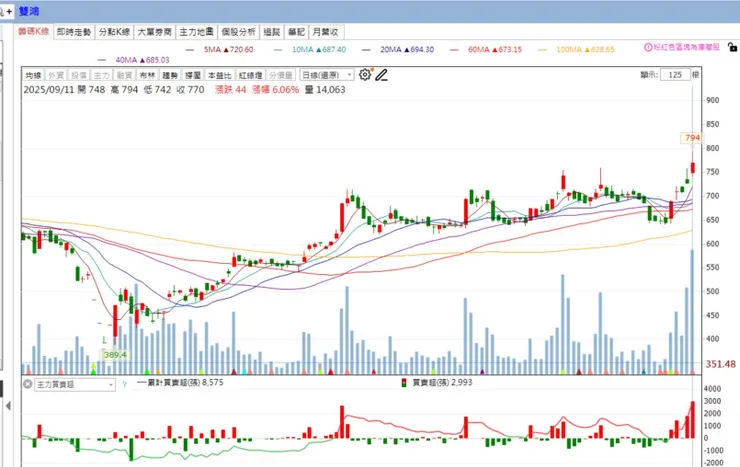740x467 pixels.
Task: Click the 累計買賣超(張) 8,575 legend
Action: tap(180, 383)
